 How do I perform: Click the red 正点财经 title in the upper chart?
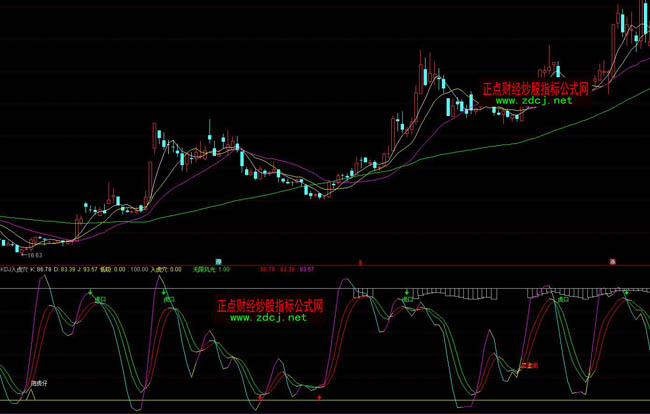(535, 87)
